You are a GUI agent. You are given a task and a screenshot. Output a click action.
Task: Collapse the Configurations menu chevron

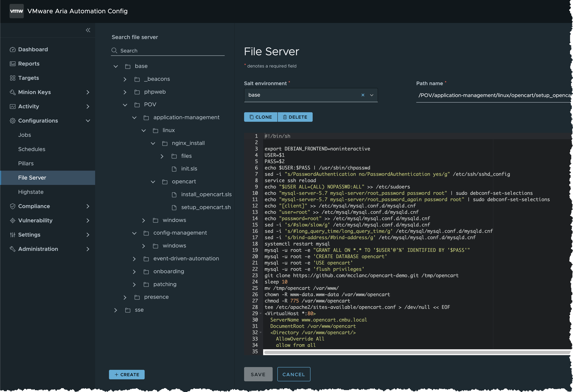pyautogui.click(x=88, y=121)
